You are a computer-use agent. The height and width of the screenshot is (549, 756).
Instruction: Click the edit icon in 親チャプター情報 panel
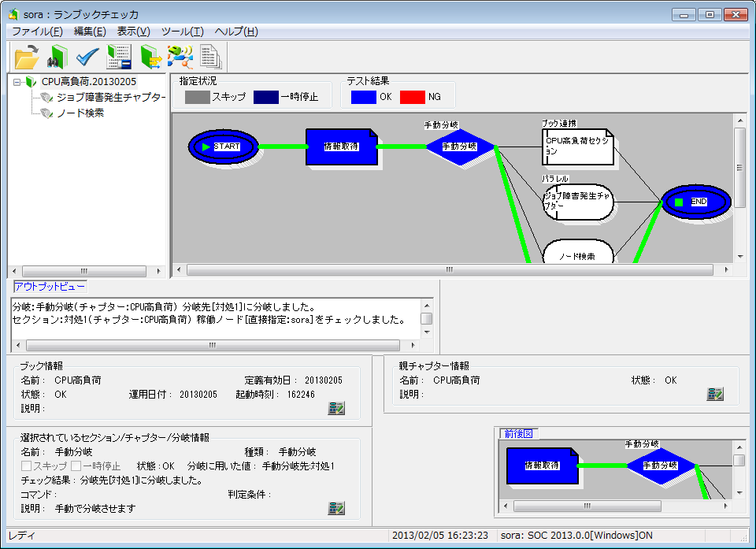[x=715, y=394]
